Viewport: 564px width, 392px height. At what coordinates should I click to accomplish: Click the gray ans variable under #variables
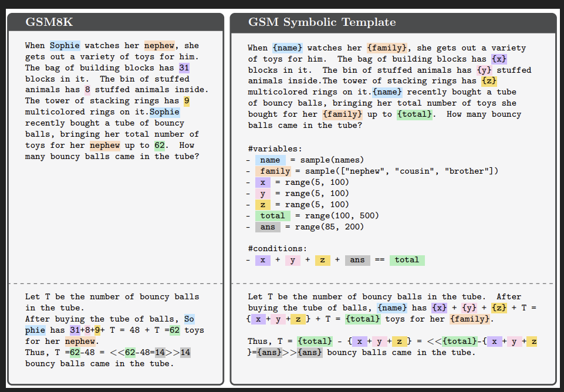[x=268, y=227]
